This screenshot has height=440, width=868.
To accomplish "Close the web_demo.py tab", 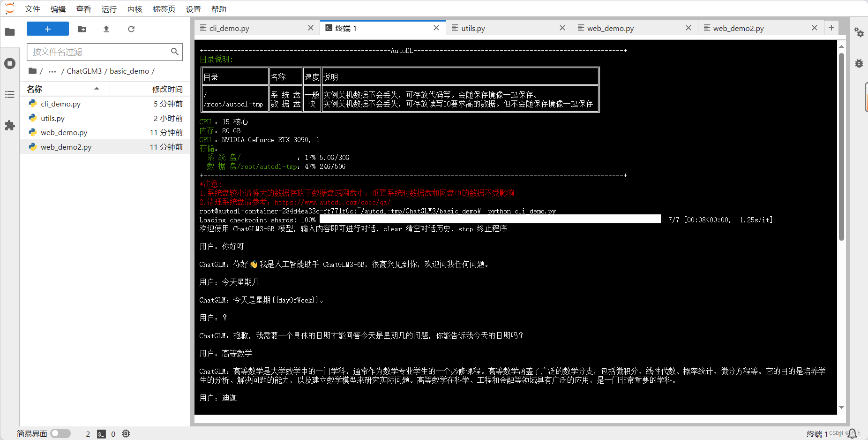I will (x=688, y=28).
